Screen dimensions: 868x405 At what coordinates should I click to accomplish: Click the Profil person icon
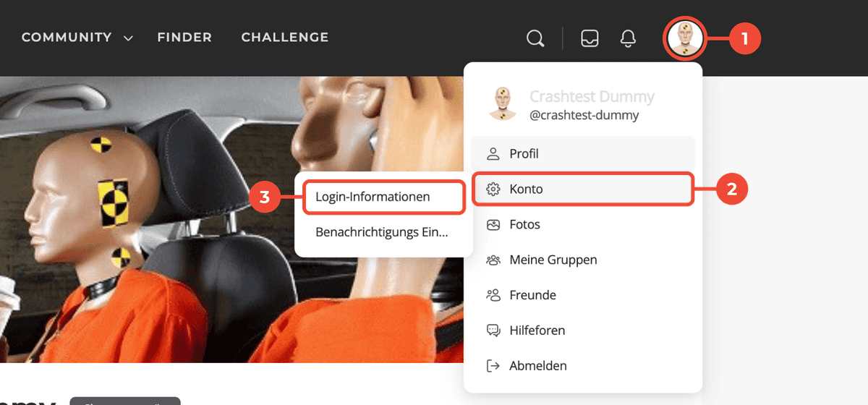coord(493,153)
